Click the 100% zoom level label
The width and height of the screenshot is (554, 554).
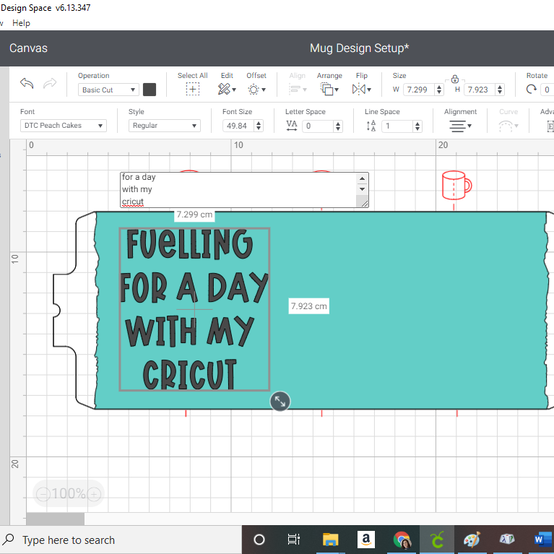(69, 494)
